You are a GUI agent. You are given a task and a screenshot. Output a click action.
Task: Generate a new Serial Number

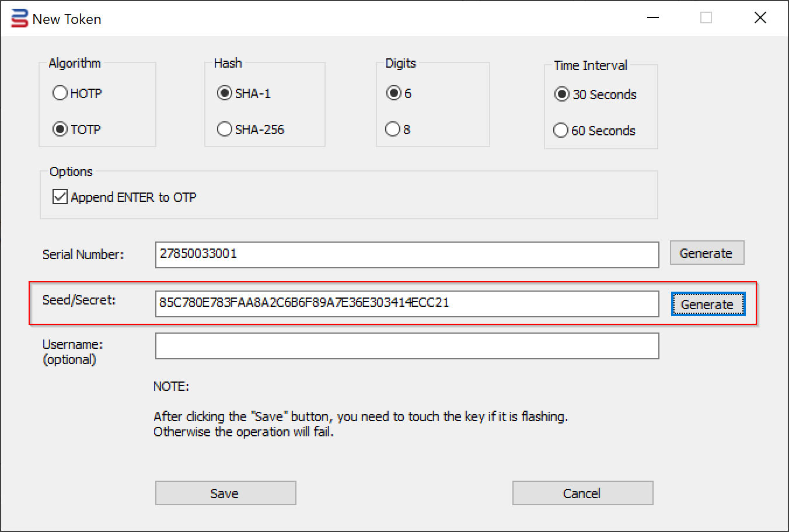(x=707, y=253)
